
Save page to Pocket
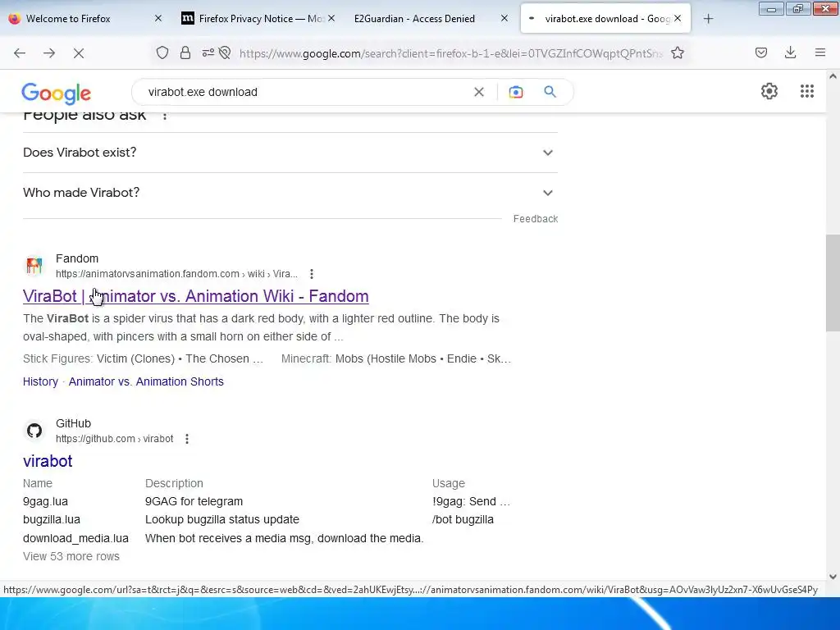(761, 53)
